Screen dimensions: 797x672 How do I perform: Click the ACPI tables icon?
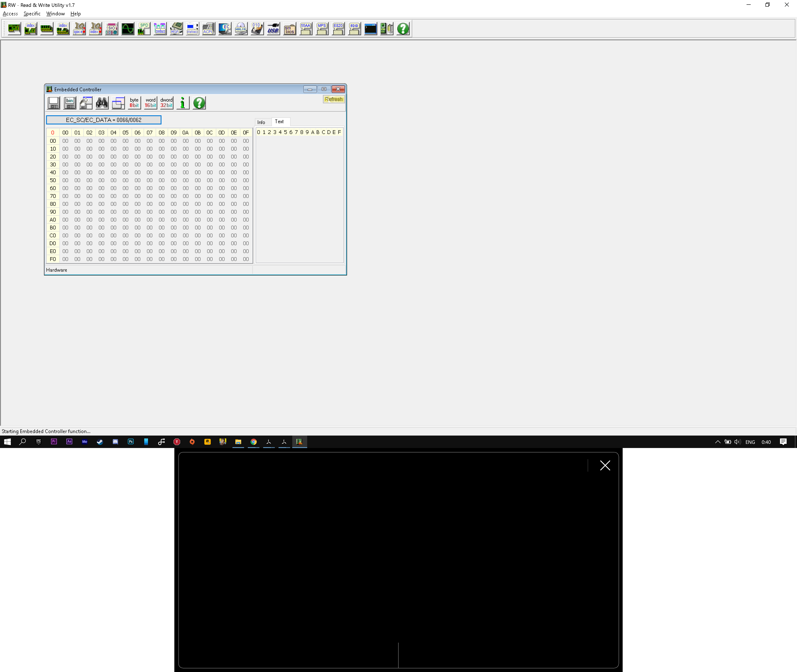point(209,29)
